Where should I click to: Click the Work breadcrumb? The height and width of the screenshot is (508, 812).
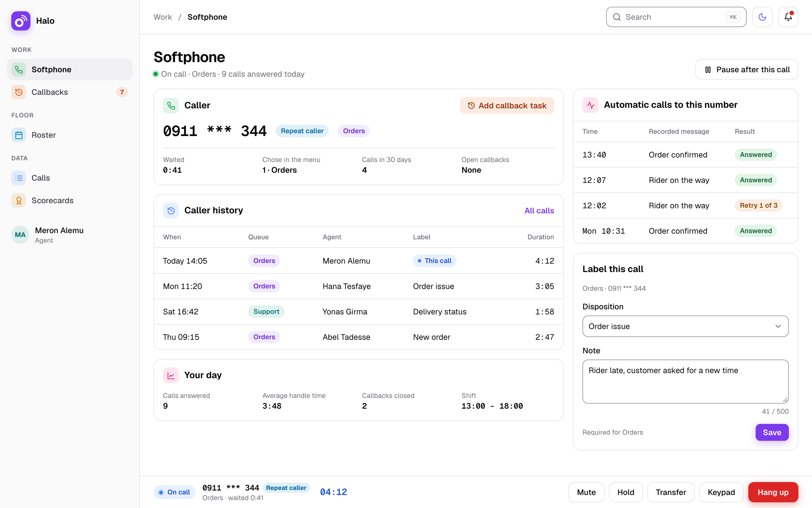[x=163, y=17]
